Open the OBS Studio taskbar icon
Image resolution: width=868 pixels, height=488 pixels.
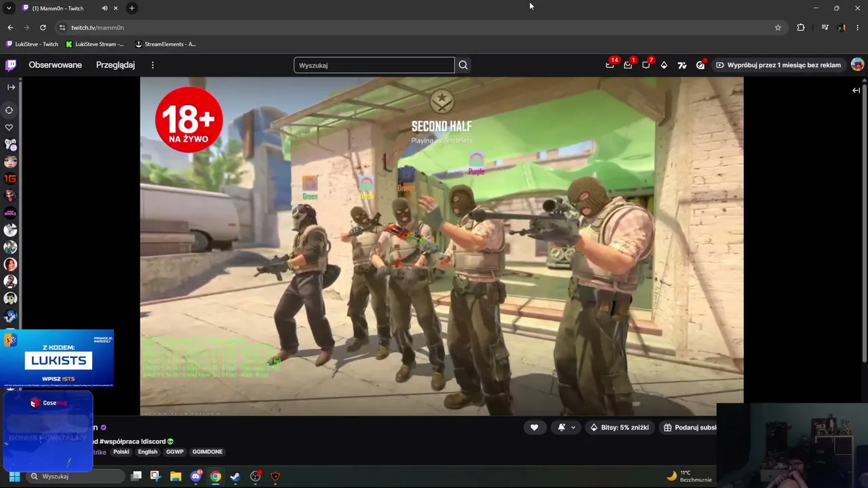(256, 476)
